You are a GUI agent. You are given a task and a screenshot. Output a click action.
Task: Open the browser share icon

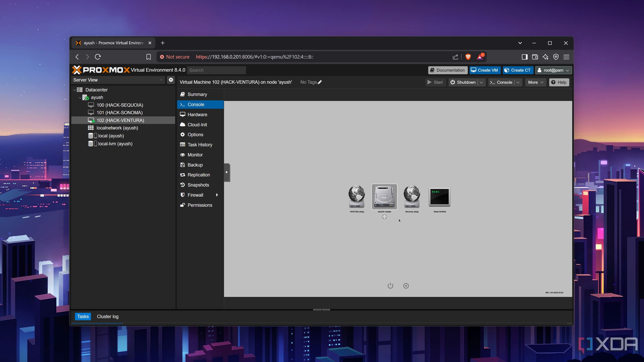(455, 57)
